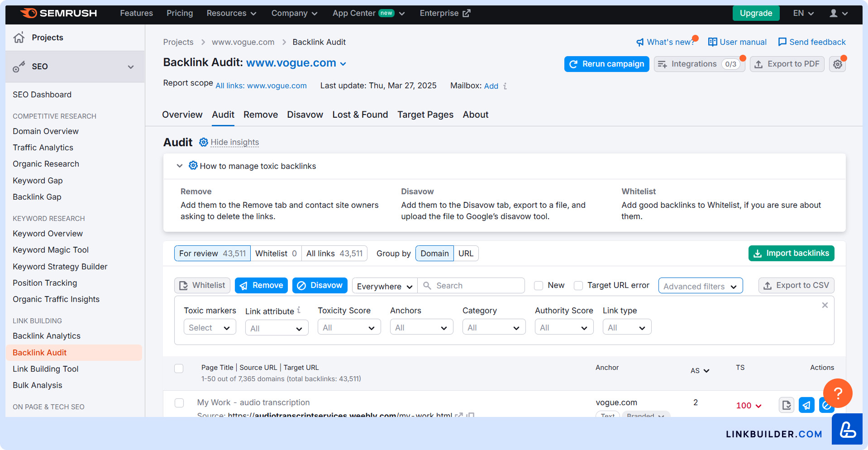Click the backlink Search input field

[477, 286]
